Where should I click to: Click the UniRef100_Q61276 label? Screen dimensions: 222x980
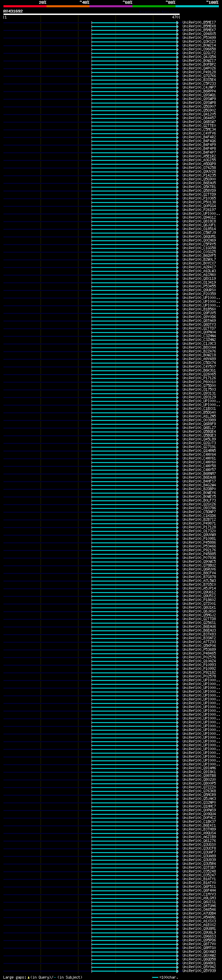(x=199, y=841)
